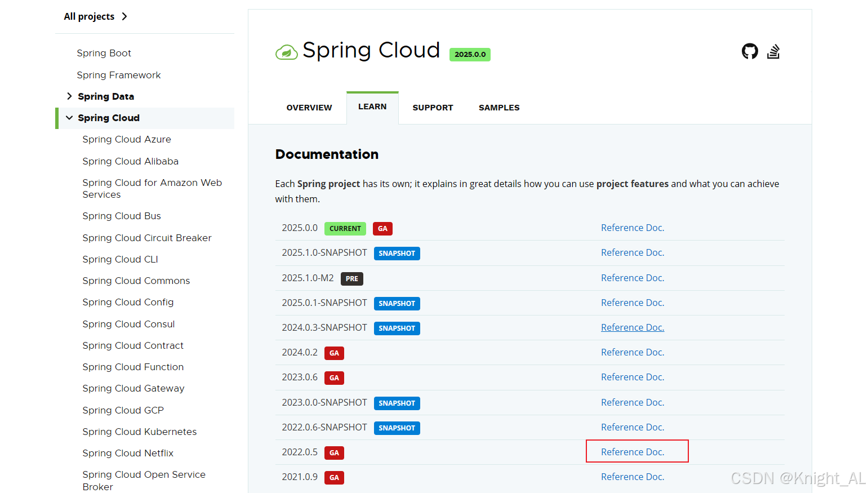Open Spring Cloud Circuit Breaker
Viewport: 868px width, 493px height.
point(147,238)
